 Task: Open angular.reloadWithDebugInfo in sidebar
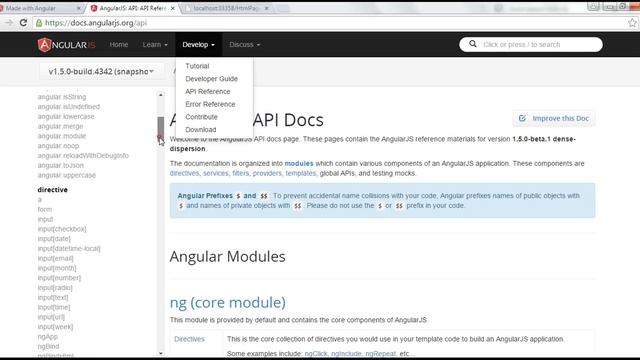pyautogui.click(x=83, y=156)
